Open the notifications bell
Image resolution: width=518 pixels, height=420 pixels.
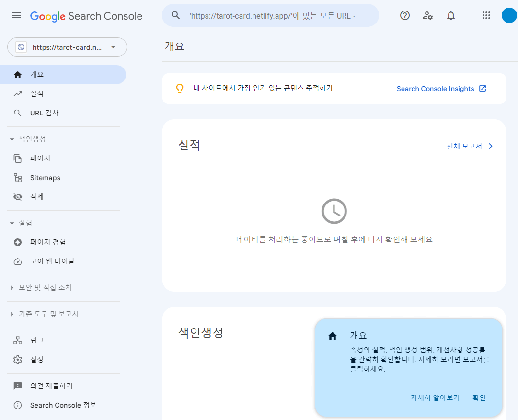pyautogui.click(x=450, y=15)
